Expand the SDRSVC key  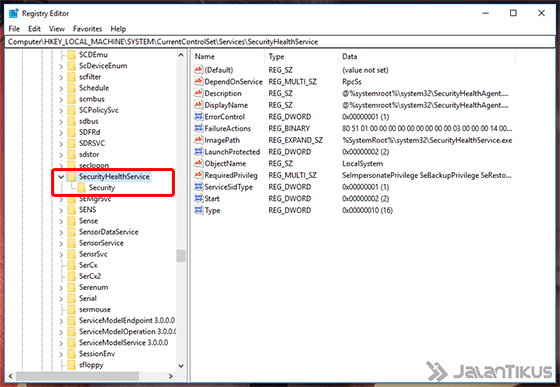(61, 144)
